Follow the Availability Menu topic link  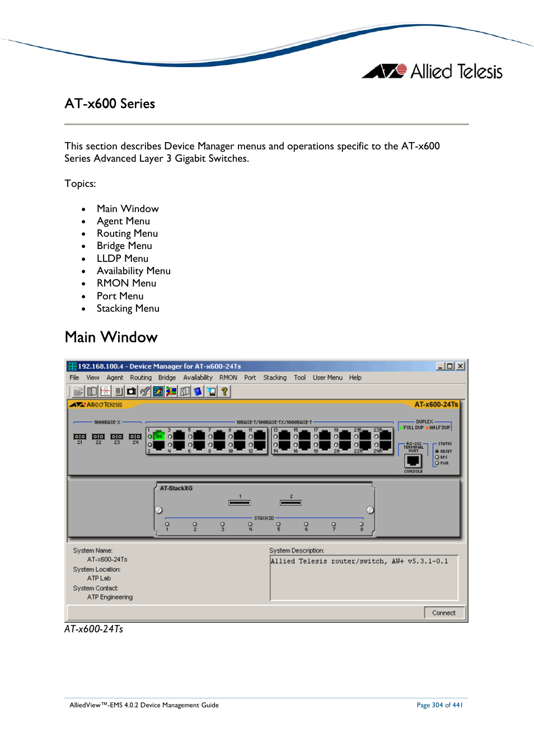pyautogui.click(x=134, y=271)
